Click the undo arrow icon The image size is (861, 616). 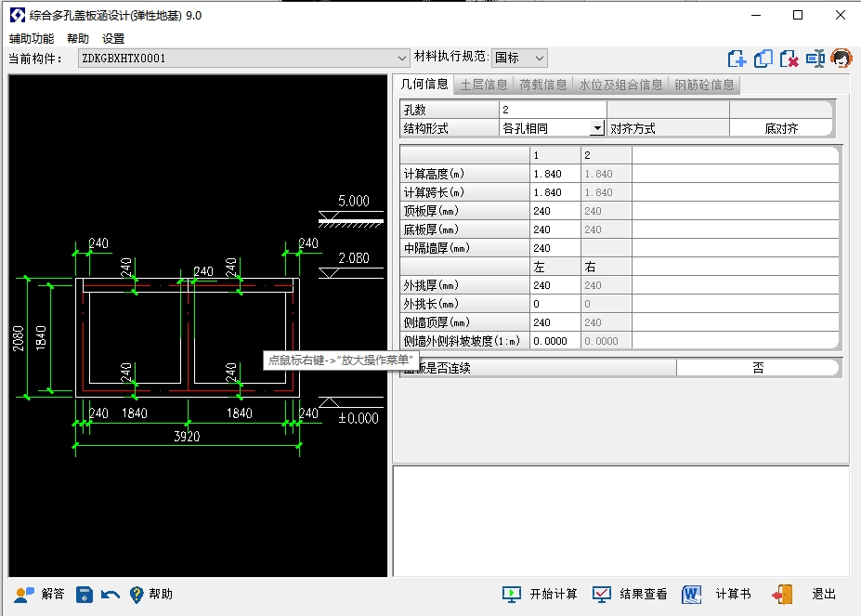[x=111, y=594]
